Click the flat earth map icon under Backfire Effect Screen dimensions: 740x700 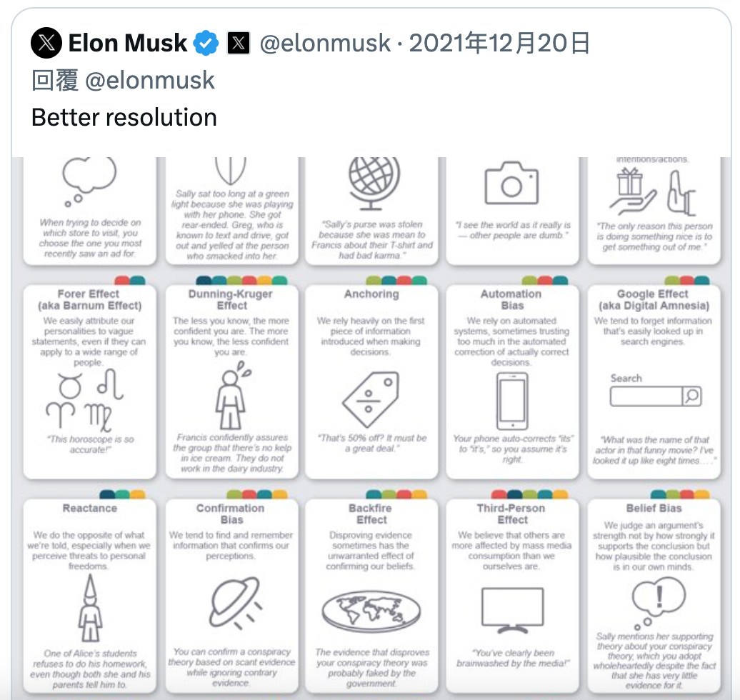tap(371, 611)
